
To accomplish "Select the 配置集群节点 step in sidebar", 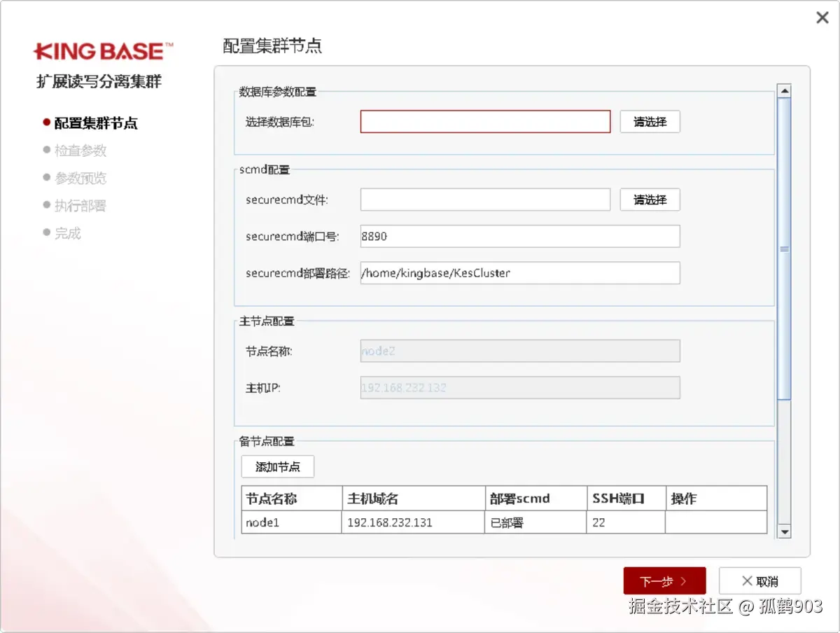I will [x=96, y=123].
